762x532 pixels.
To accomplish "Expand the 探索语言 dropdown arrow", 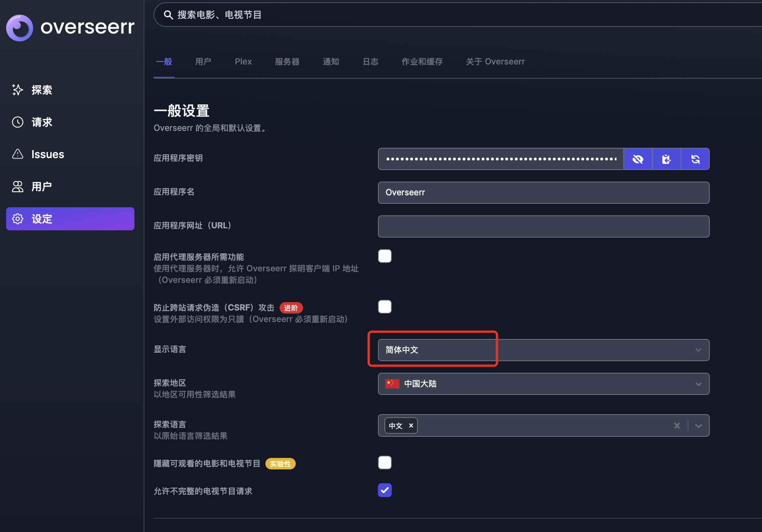I will coord(699,426).
